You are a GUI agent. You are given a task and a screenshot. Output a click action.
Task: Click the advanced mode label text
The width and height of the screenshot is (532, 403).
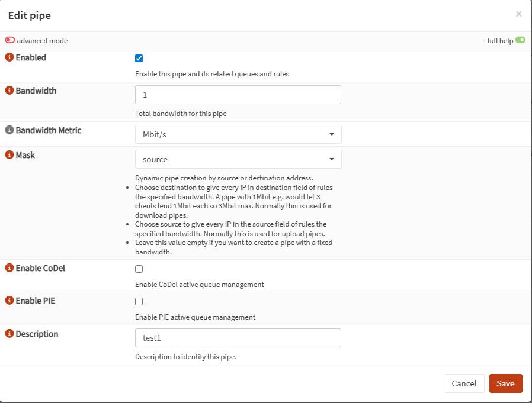click(42, 41)
